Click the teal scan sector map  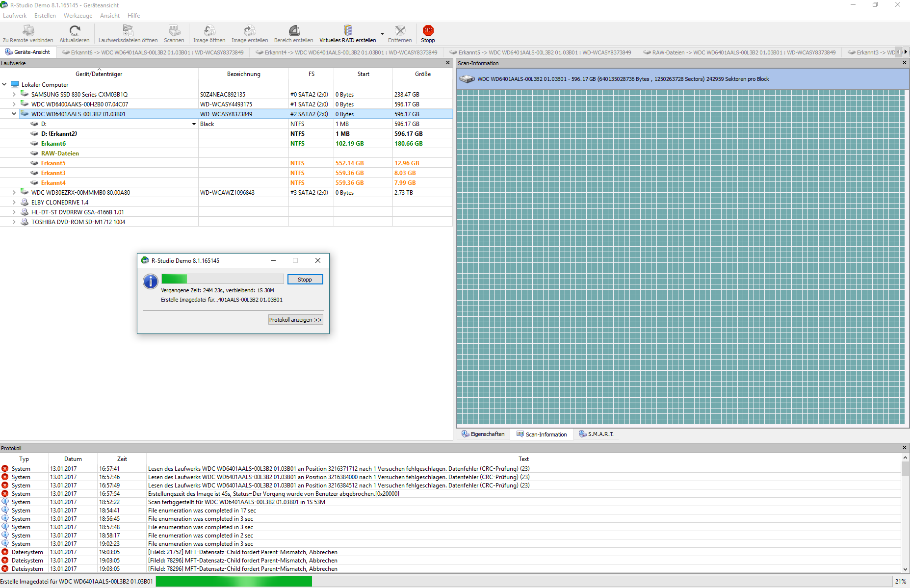[681, 257]
